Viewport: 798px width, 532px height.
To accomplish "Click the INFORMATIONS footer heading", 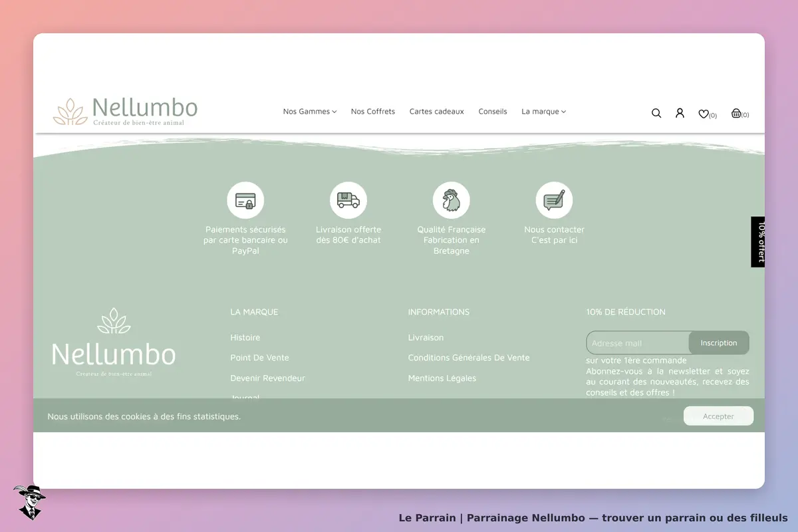I will 439,312.
